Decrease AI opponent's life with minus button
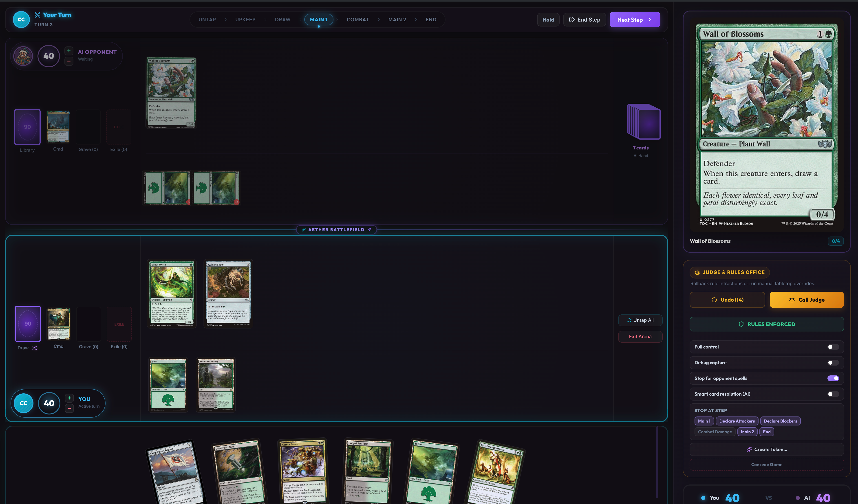 pyautogui.click(x=69, y=61)
